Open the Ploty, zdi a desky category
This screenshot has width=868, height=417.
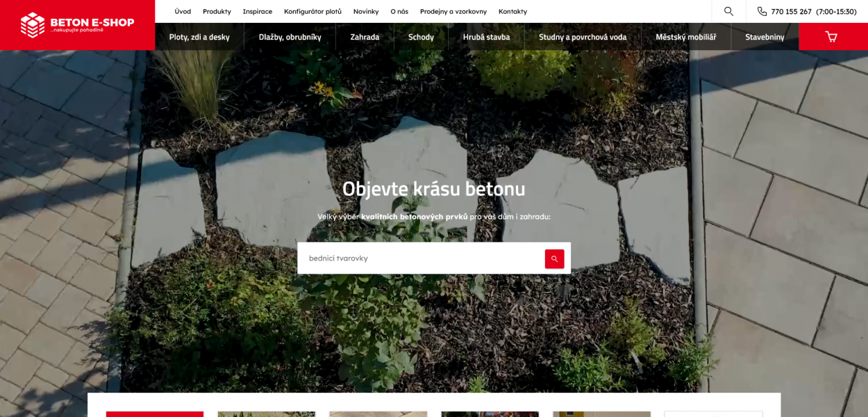pos(199,37)
